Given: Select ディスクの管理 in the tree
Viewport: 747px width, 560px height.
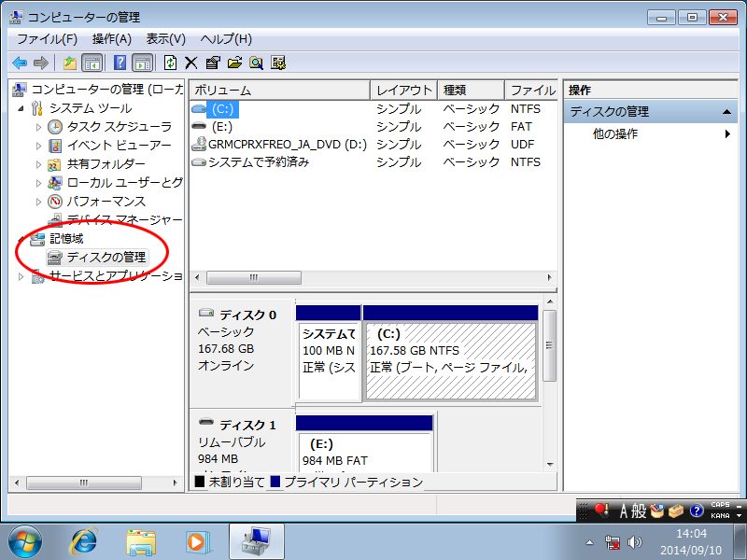Looking at the screenshot, I should click(x=106, y=257).
